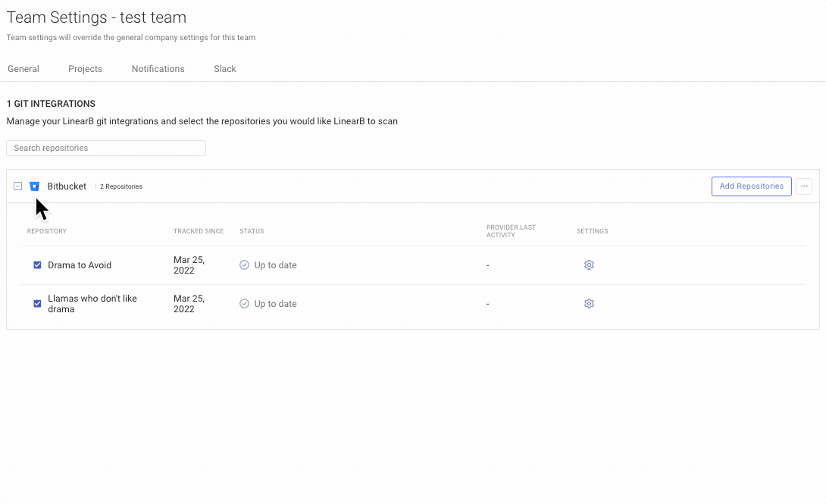Select the Drama to Avoid repository name
Image resolution: width=826 pixels, height=504 pixels.
point(80,265)
